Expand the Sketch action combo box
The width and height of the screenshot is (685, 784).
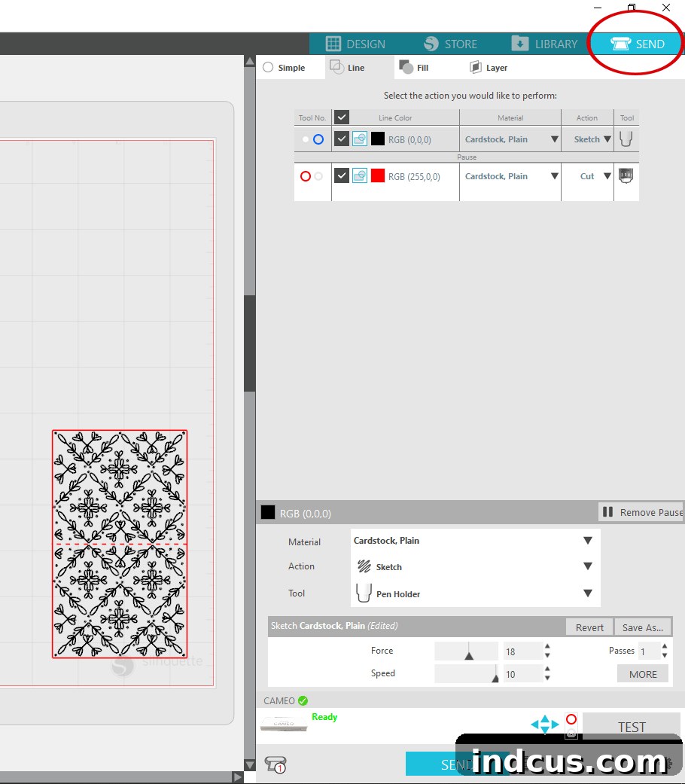475,566
